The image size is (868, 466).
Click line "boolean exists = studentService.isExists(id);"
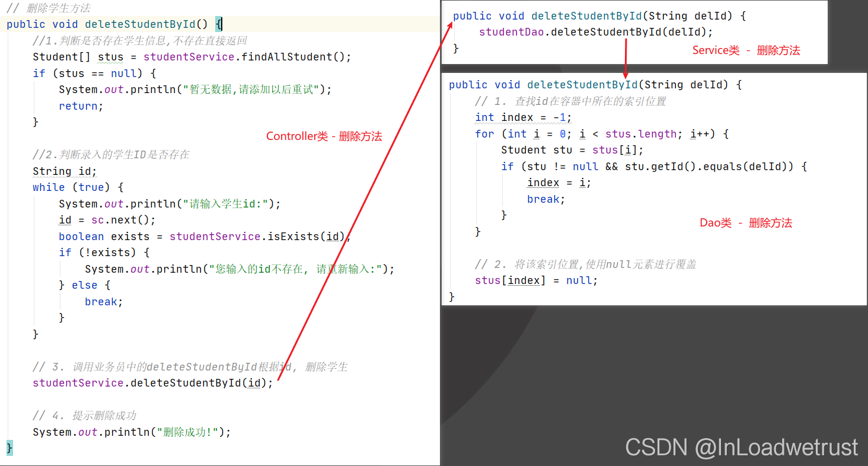pyautogui.click(x=205, y=237)
